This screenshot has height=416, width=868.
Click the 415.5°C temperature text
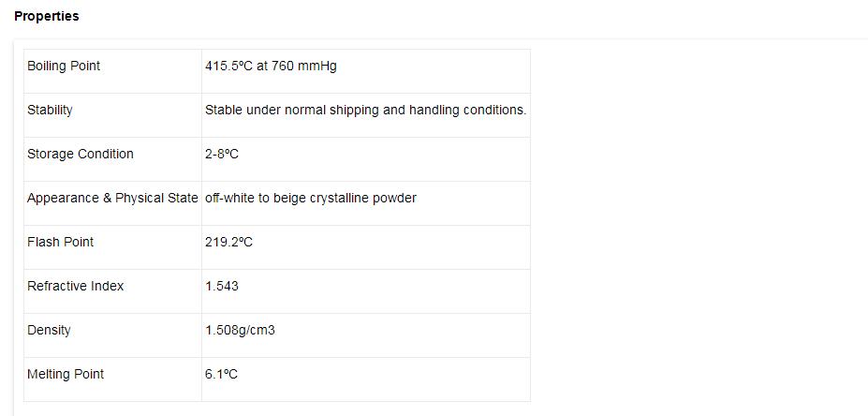[x=228, y=66]
